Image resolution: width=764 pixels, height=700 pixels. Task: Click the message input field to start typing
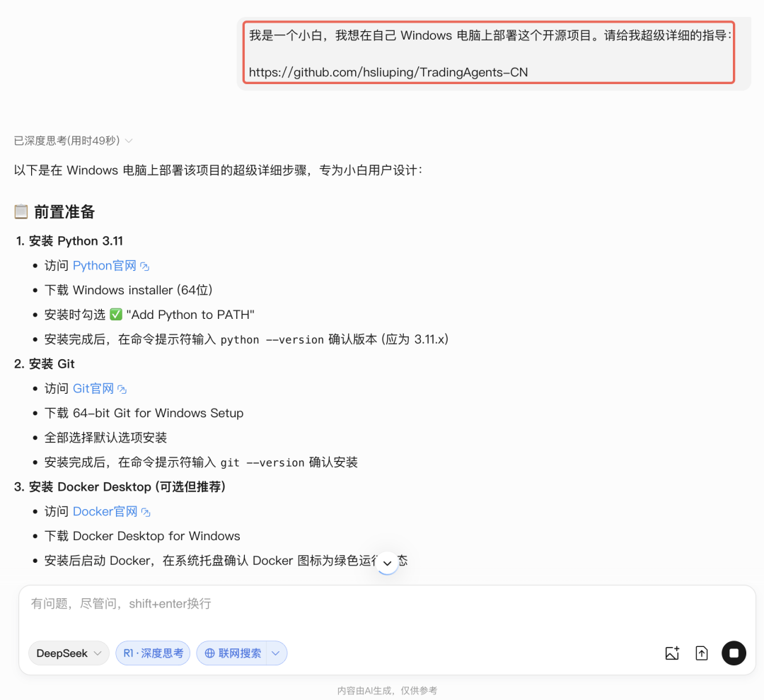tap(283, 603)
